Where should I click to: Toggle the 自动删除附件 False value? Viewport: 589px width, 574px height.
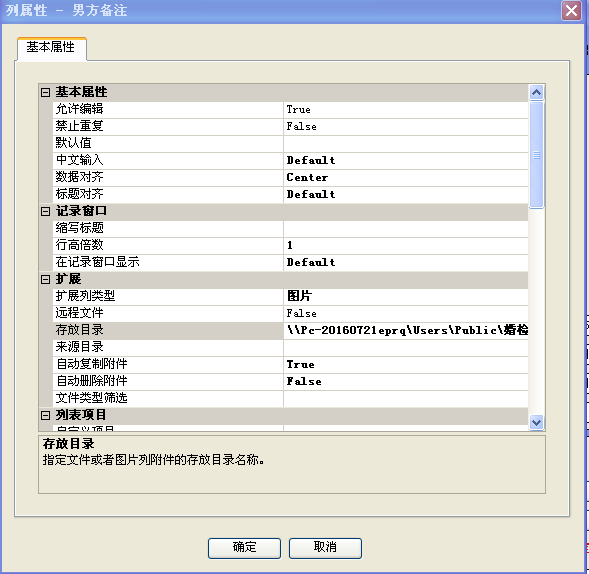click(x=406, y=382)
